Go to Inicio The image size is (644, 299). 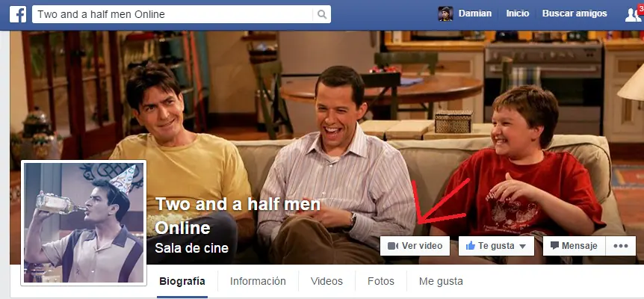click(518, 13)
